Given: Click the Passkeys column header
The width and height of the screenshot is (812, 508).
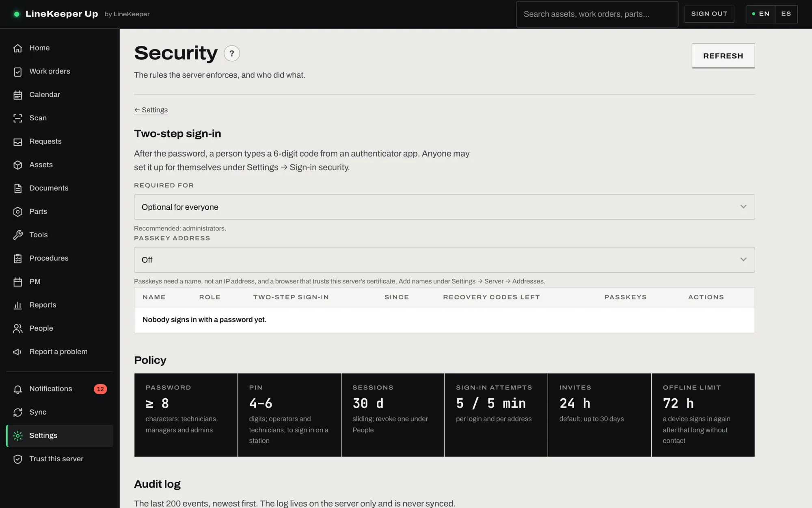Looking at the screenshot, I should click(625, 297).
